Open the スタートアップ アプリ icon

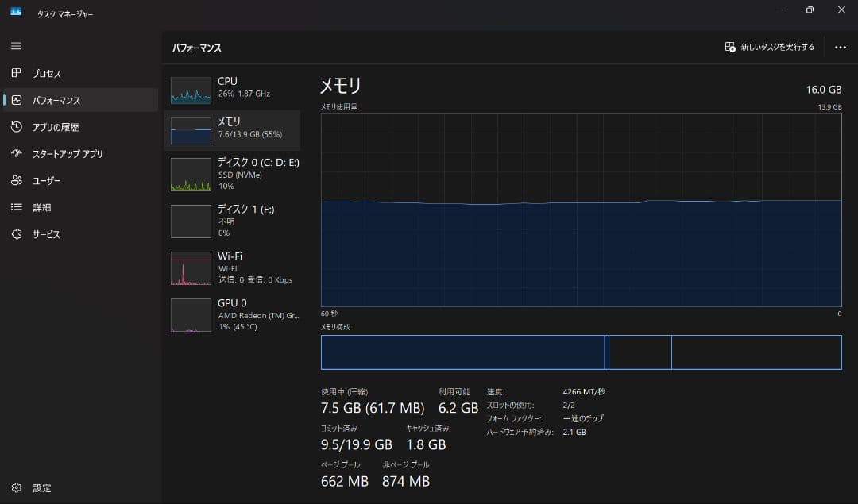click(17, 154)
